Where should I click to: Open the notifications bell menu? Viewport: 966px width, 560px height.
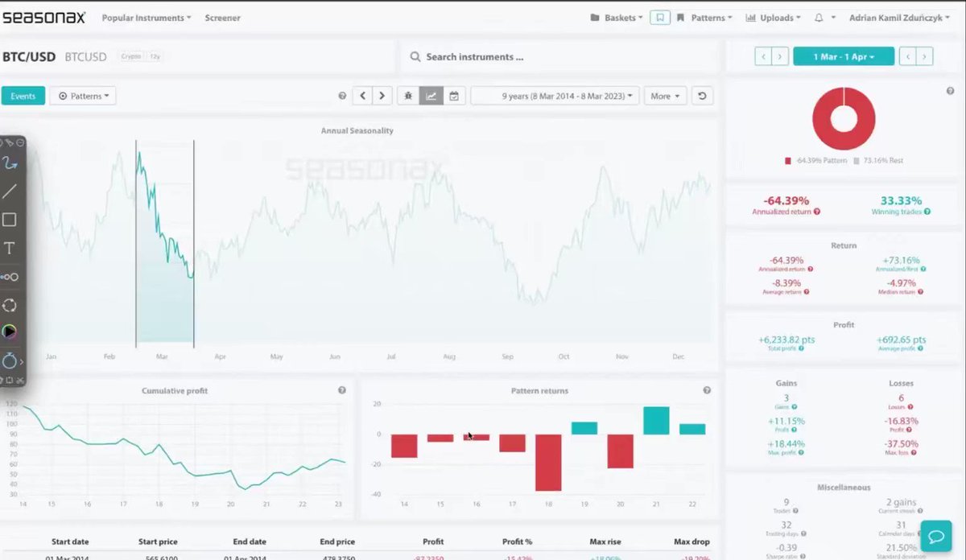point(819,18)
